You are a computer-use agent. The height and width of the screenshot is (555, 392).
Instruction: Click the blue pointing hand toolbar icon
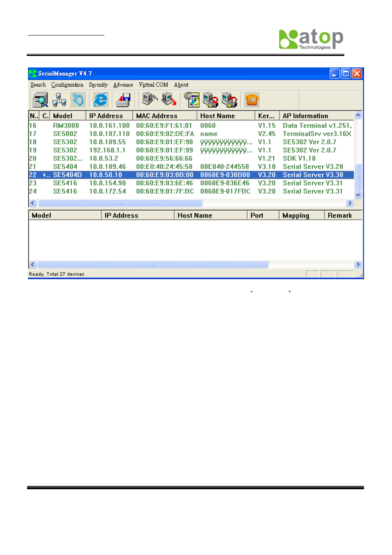pyautogui.click(x=78, y=99)
